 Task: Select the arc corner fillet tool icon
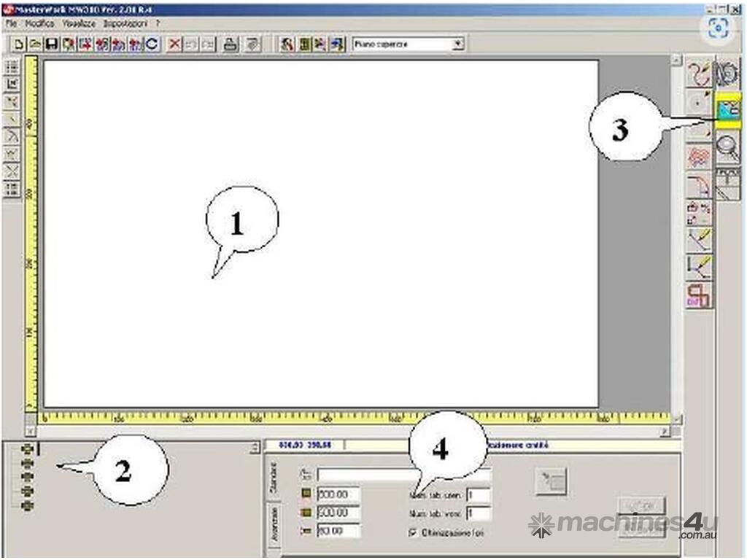point(700,184)
